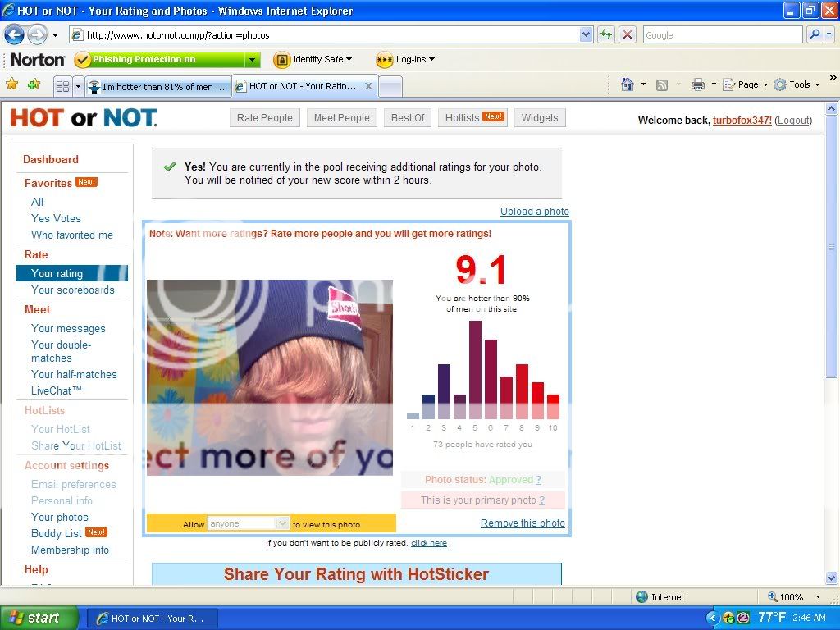This screenshot has width=840, height=630.
Task: Open Your photos in the sidebar
Action: pyautogui.click(x=59, y=517)
